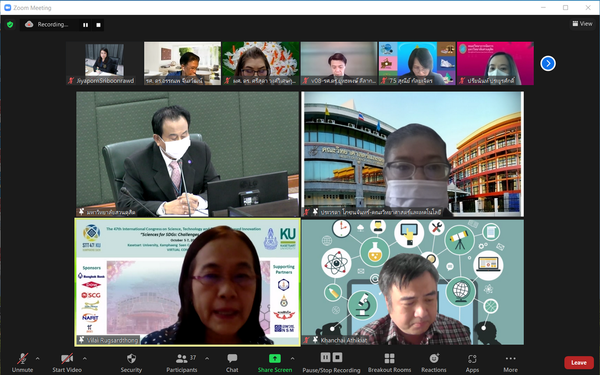Expand audio options arrow beside Unmute
Screen dimensions: 600x375
pos(38,359)
